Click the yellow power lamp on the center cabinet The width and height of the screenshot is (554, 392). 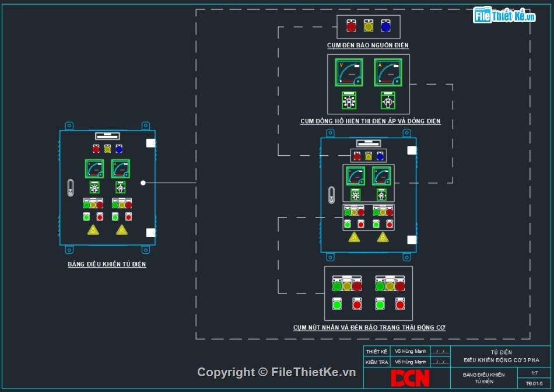point(369,156)
